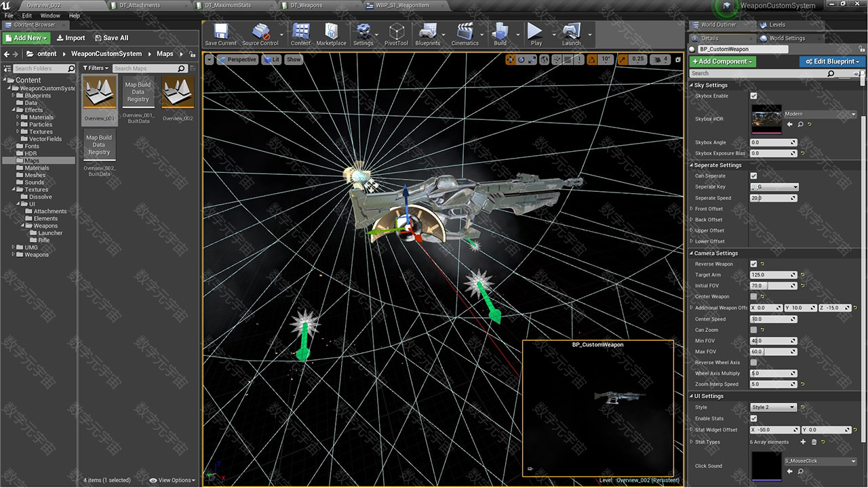Viewport: 868px width, 488px height.
Task: Enable the Center Weapon checkbox
Action: [x=753, y=296]
